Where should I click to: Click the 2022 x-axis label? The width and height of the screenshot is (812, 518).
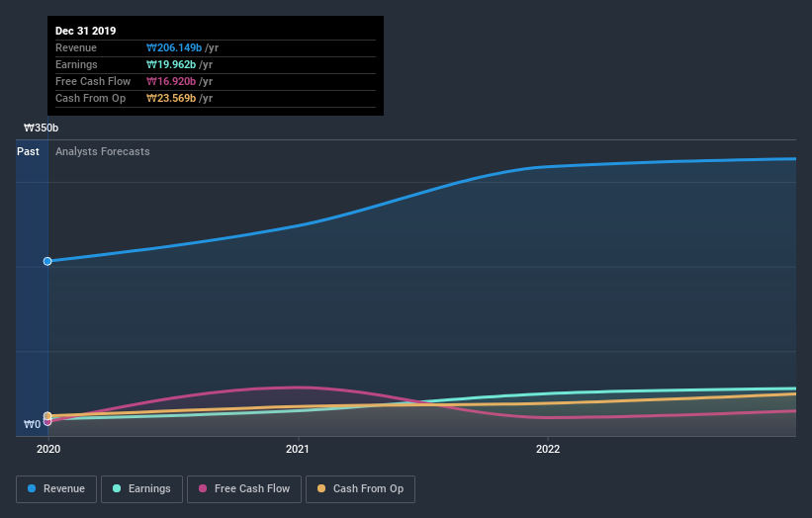click(x=548, y=449)
